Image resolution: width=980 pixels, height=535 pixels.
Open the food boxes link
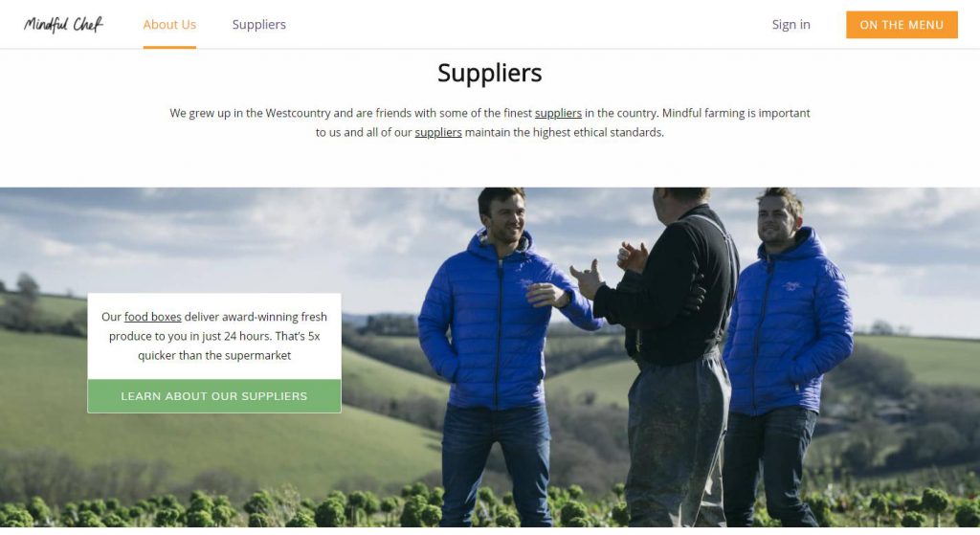[152, 317]
